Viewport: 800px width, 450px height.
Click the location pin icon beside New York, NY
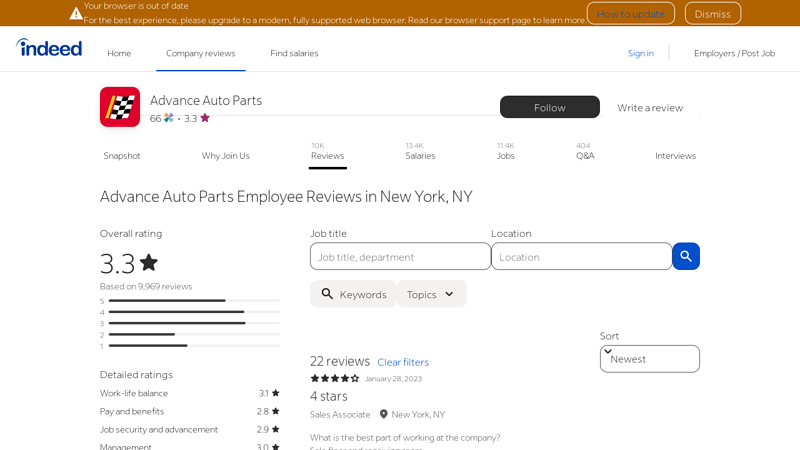(384, 414)
